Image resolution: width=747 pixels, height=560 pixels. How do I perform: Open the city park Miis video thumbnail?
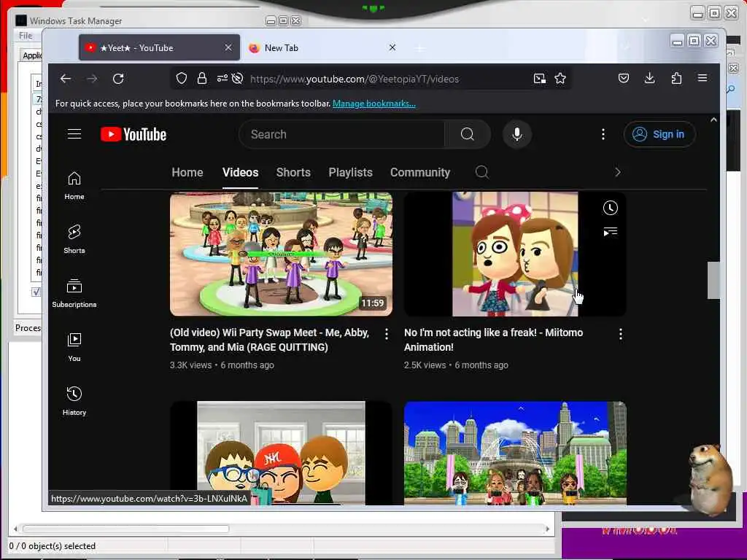point(515,452)
